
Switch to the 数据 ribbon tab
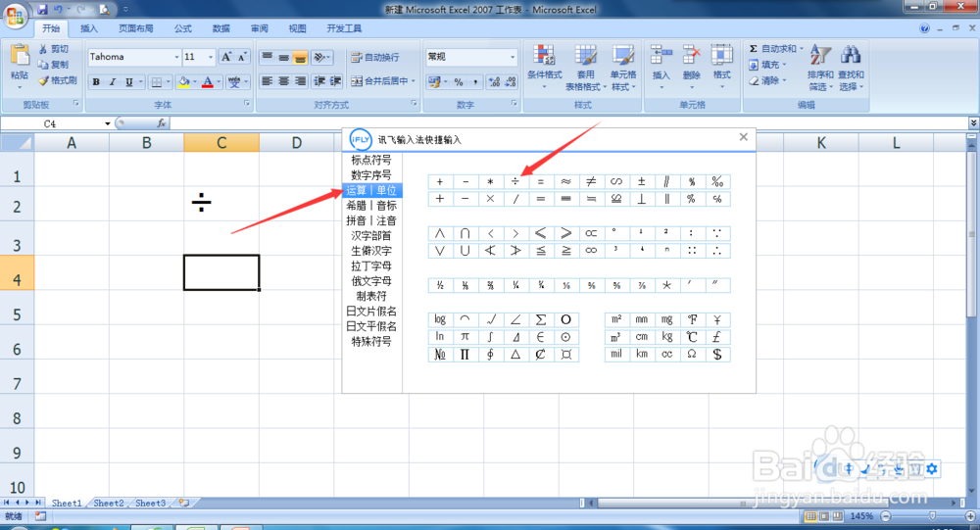pyautogui.click(x=221, y=28)
